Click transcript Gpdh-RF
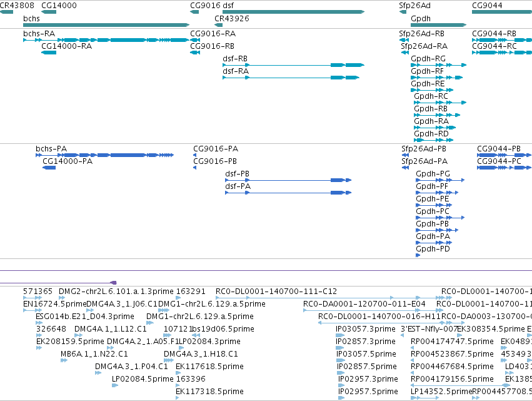The height and width of the screenshot is (401, 532). click(436, 78)
